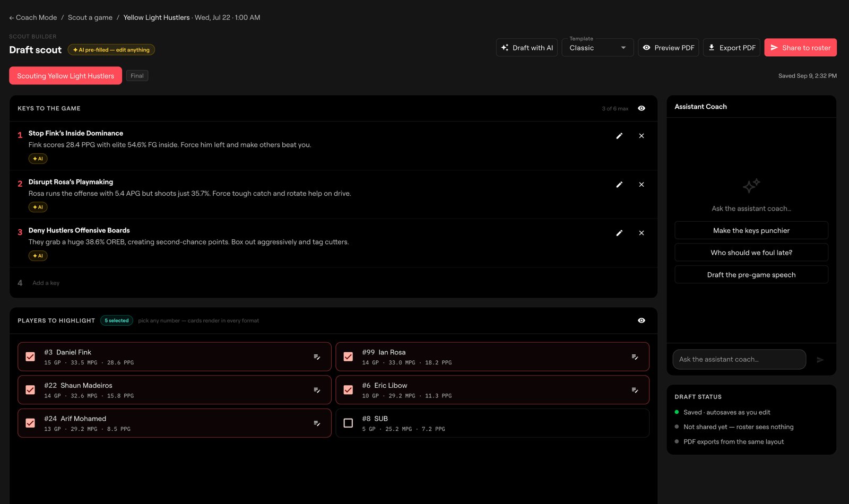Send message to assistant coach
This screenshot has width=849, height=504.
(x=820, y=360)
